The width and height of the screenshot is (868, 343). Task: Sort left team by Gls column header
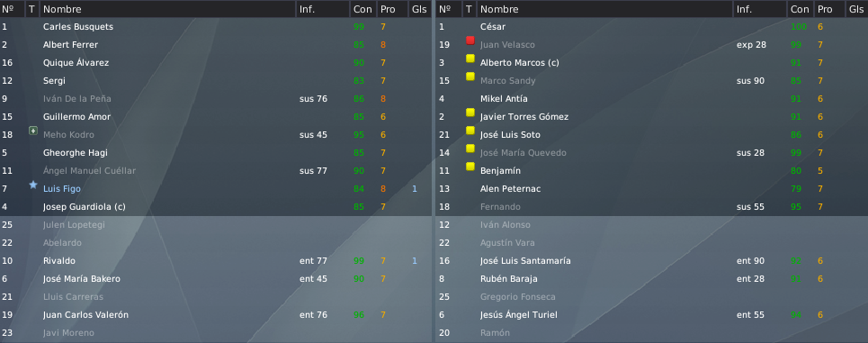(x=419, y=9)
